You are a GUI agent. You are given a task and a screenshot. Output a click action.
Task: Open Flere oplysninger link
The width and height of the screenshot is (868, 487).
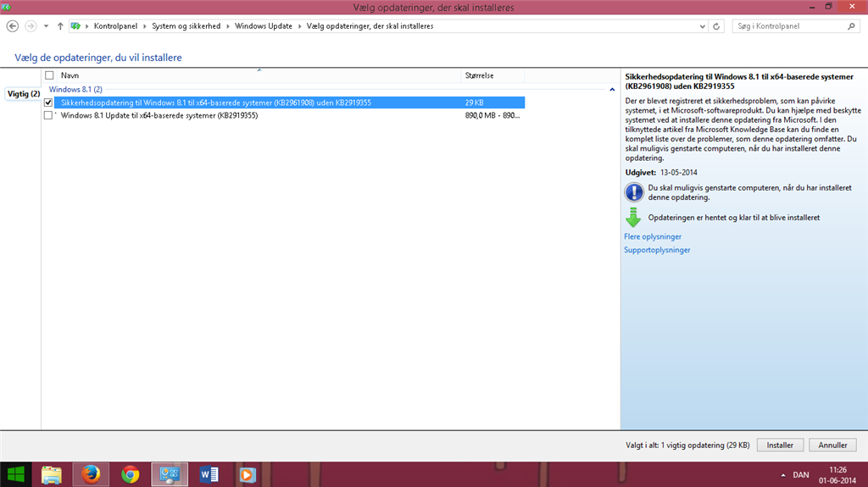click(653, 236)
